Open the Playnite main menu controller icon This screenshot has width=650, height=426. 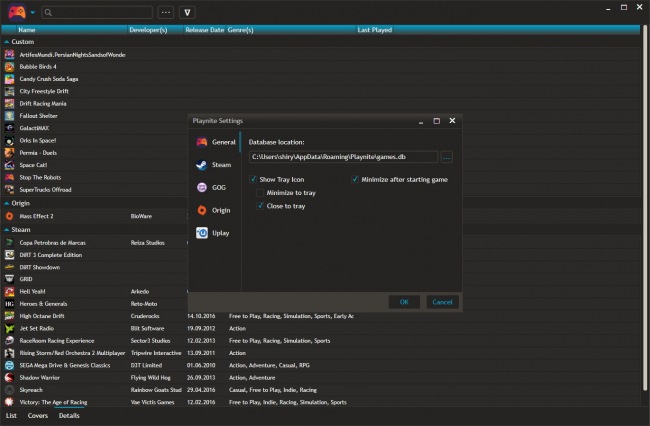(17, 12)
